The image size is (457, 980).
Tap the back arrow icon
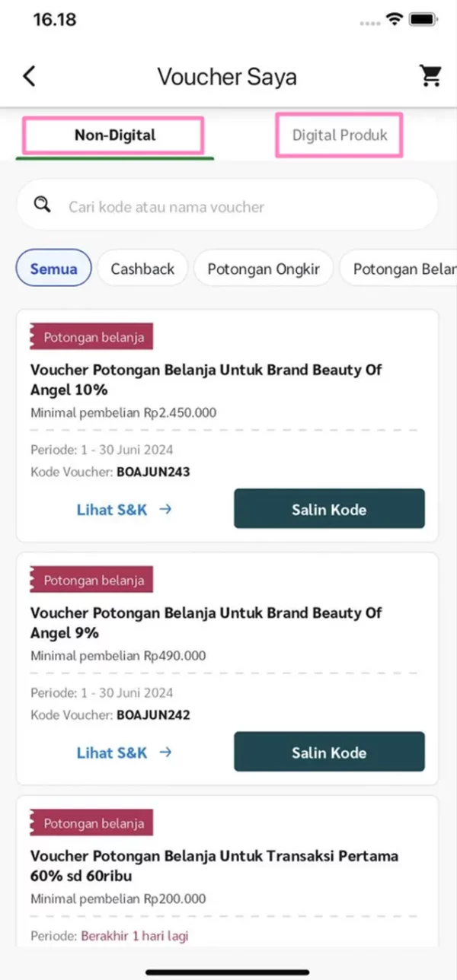tap(29, 76)
